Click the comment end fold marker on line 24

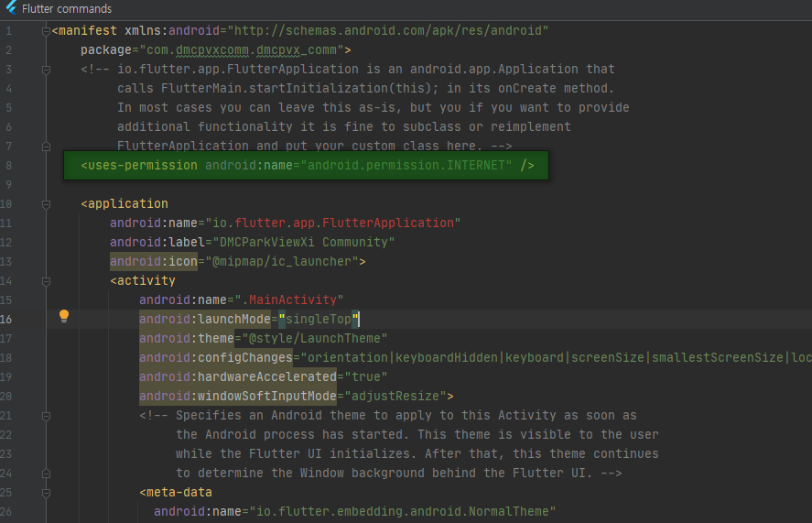pyautogui.click(x=46, y=474)
